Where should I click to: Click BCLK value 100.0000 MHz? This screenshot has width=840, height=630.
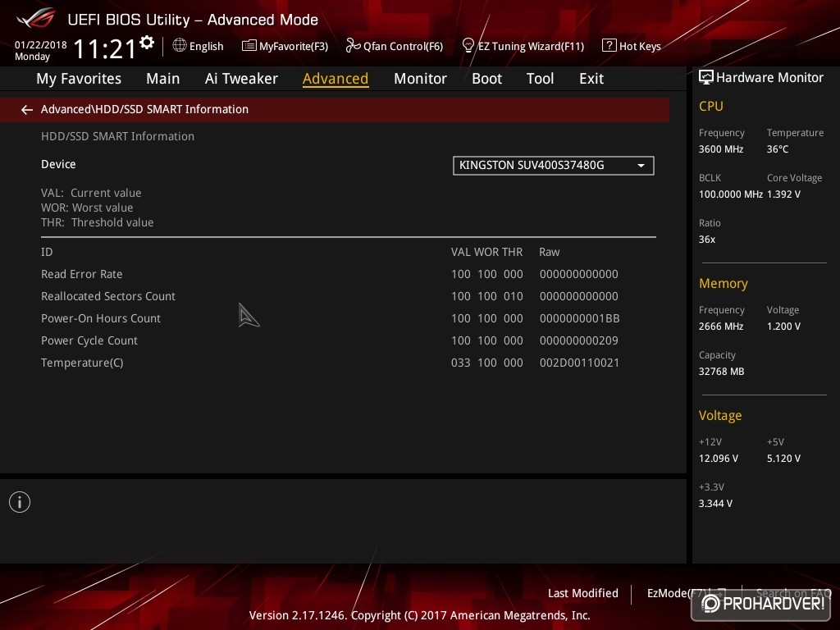click(x=731, y=194)
